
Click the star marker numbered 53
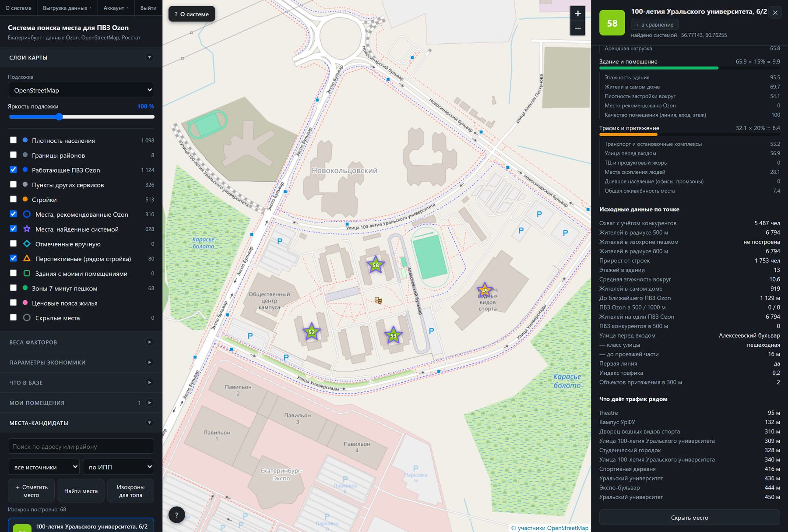[x=393, y=335]
